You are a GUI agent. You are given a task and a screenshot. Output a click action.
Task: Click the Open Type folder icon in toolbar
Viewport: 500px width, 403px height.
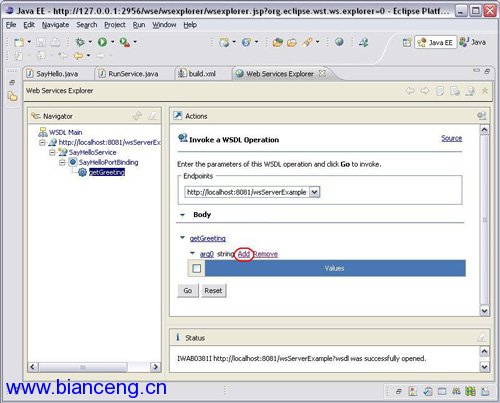coord(277,42)
